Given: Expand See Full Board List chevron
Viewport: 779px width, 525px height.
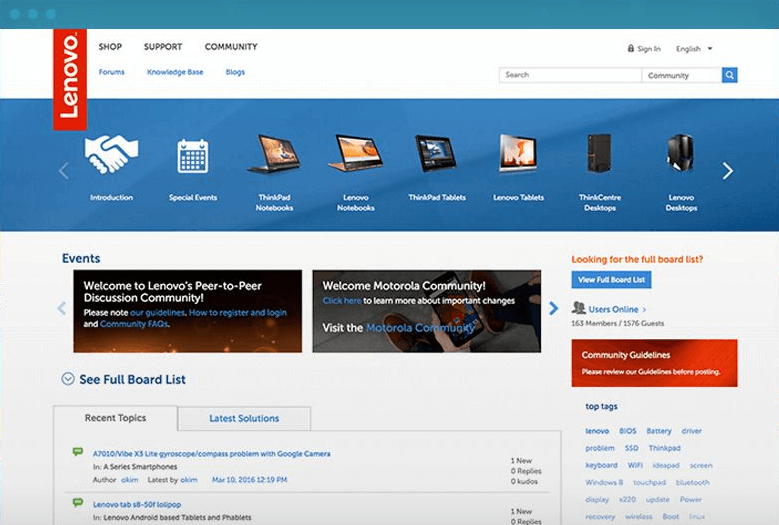Looking at the screenshot, I should click(68, 379).
